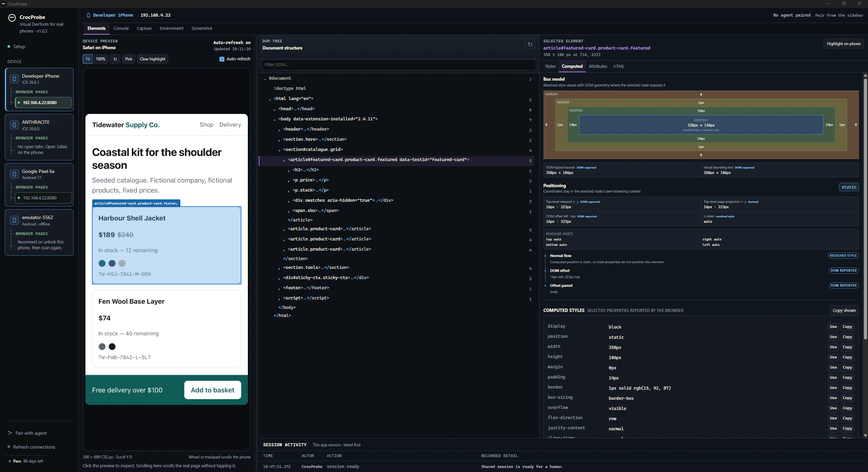Click teal color swatch on Harbour Shell Jacket
Image resolution: width=868 pixels, height=472 pixels.
pyautogui.click(x=102, y=263)
